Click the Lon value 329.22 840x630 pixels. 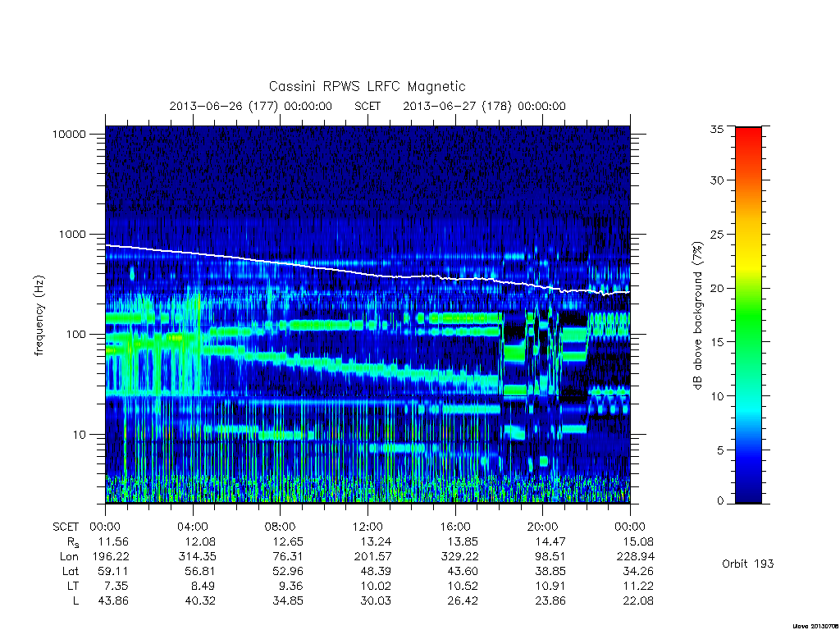[x=459, y=557]
